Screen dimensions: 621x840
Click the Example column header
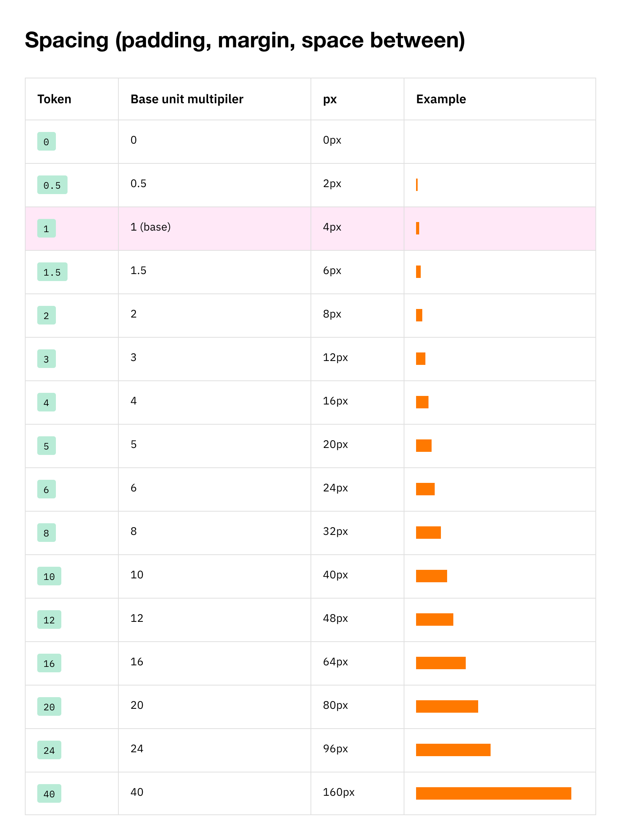(x=441, y=99)
